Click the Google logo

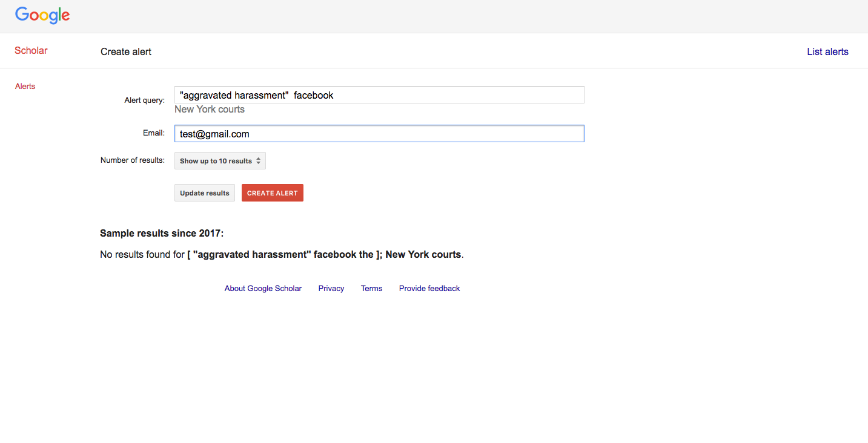(x=42, y=15)
